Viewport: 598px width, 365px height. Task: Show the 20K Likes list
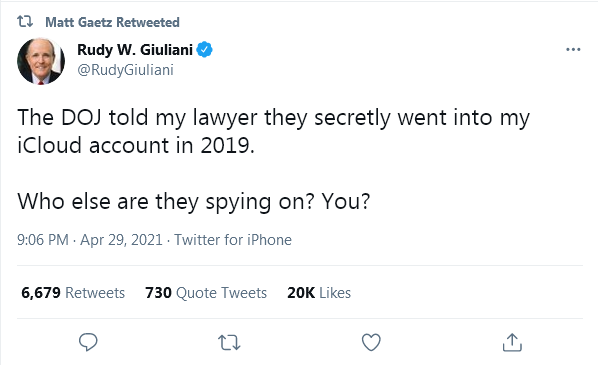coord(319,293)
